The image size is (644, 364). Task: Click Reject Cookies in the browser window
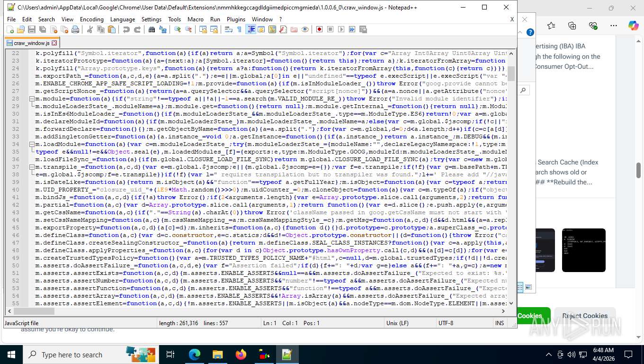[585, 316]
